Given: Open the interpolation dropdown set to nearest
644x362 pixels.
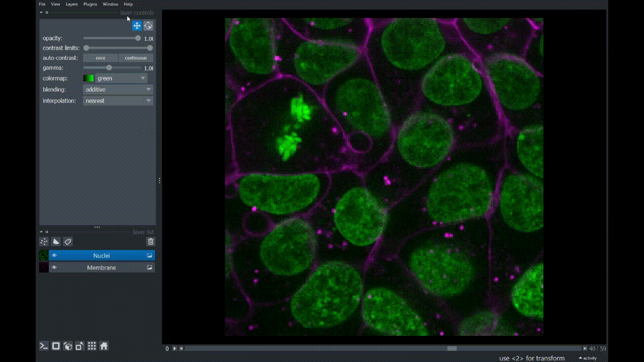Looking at the screenshot, I should pyautogui.click(x=118, y=101).
